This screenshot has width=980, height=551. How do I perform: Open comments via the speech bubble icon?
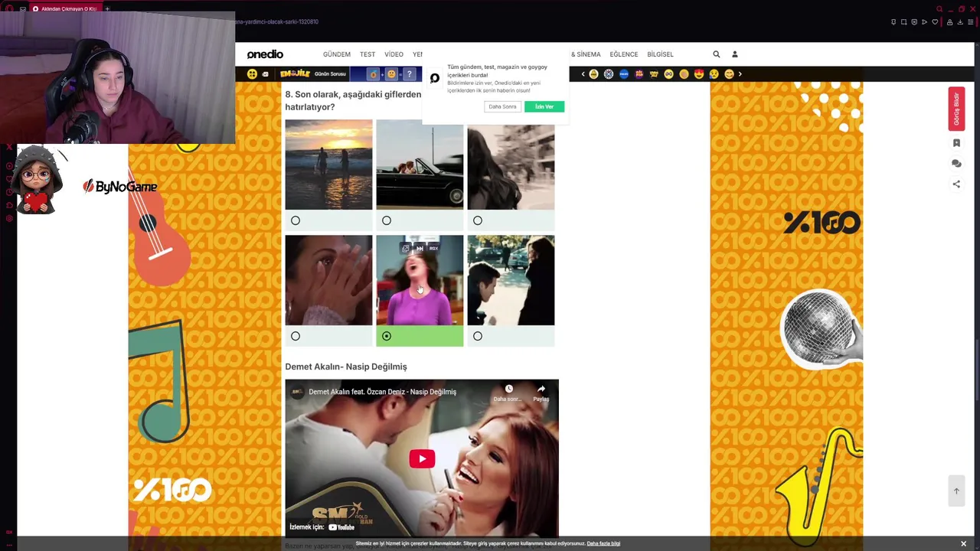pos(956,164)
